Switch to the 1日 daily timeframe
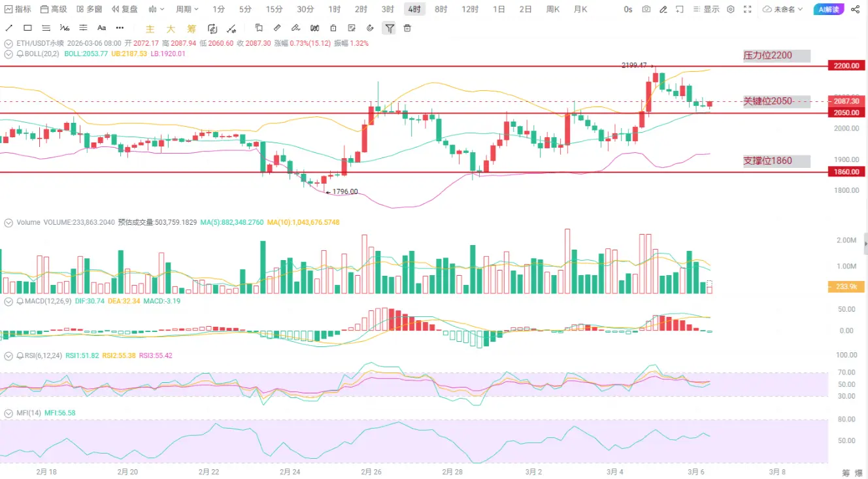Screen dimensions: 868x479 (499, 9)
